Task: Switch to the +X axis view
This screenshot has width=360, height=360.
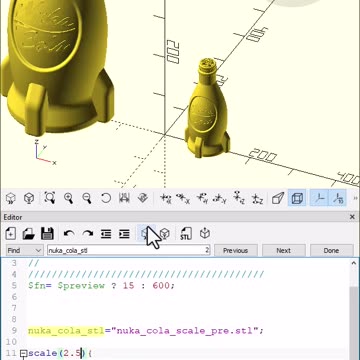Action: coord(165,198)
